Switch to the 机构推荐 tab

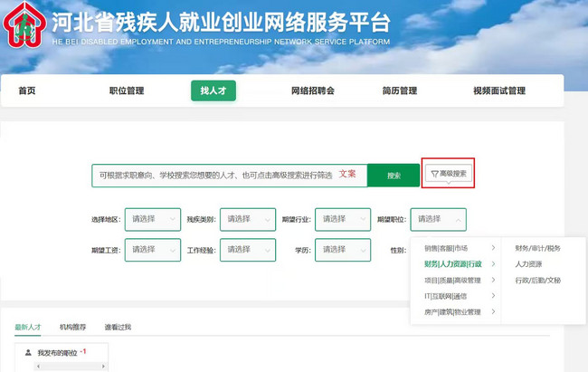[x=75, y=327]
